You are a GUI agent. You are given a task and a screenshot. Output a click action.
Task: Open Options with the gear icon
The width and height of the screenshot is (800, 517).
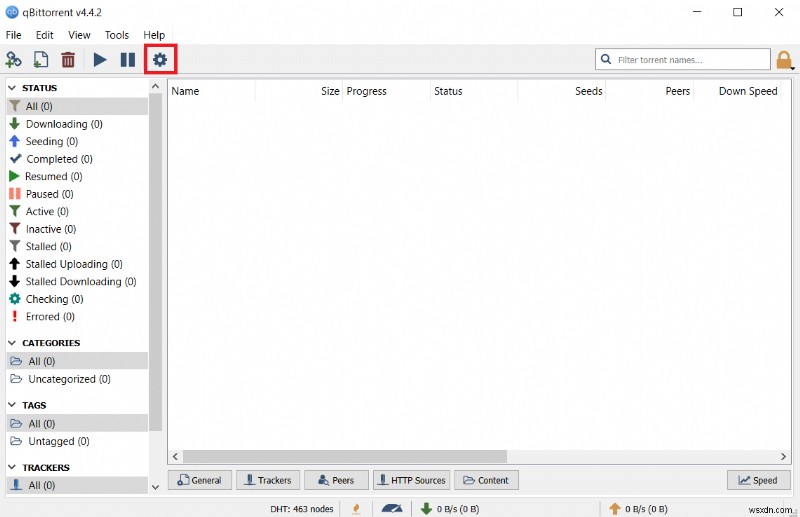coord(160,60)
